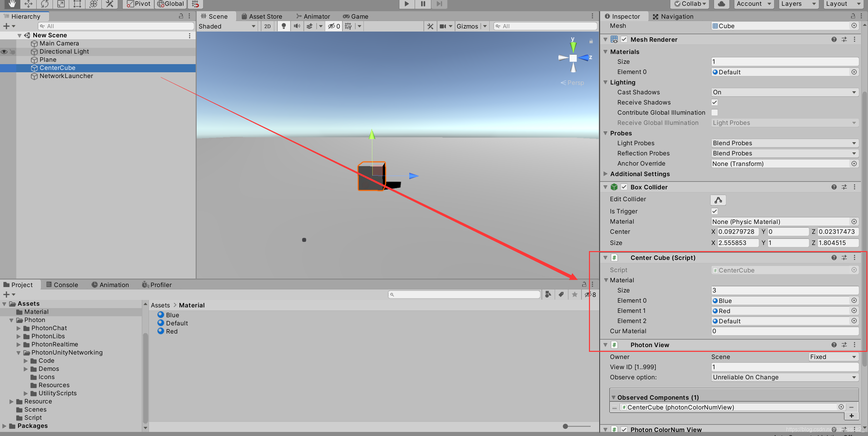
Task: Click Edit Collider button
Action: 718,200
